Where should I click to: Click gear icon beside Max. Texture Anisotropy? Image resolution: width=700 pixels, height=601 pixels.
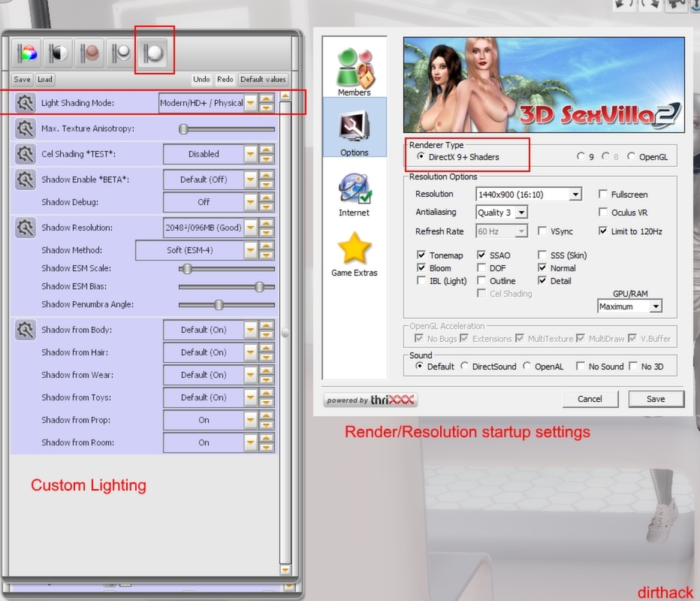(x=25, y=128)
